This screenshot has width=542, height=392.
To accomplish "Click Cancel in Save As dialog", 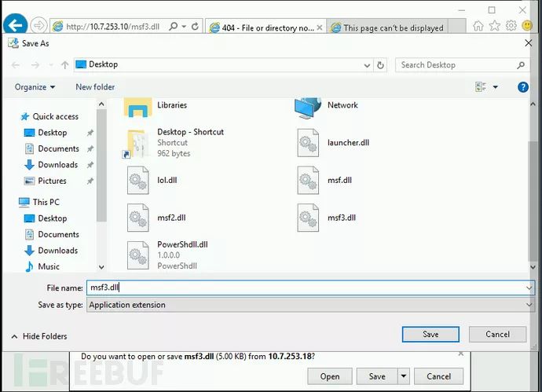I will pyautogui.click(x=497, y=335).
